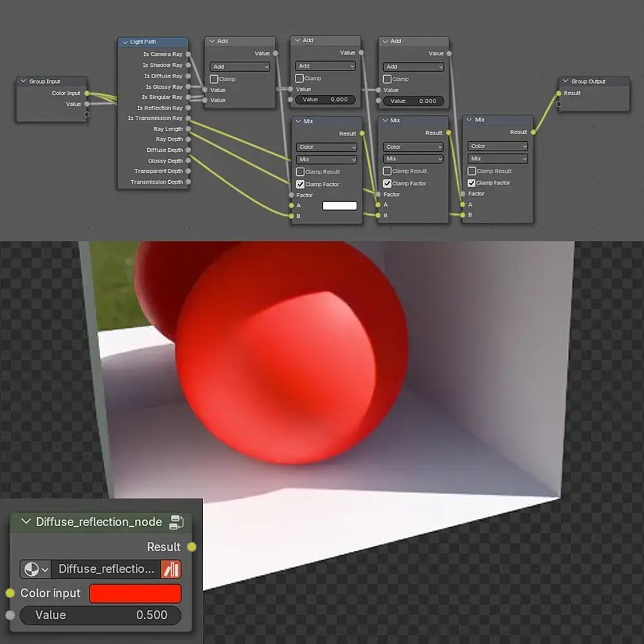This screenshot has height=644, width=644.
Task: Open the red Color input swatch
Action: tap(135, 593)
